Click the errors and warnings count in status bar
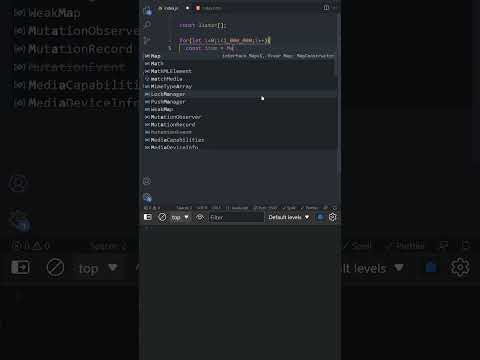The height and width of the screenshot is (360, 480). pyautogui.click(x=152, y=208)
